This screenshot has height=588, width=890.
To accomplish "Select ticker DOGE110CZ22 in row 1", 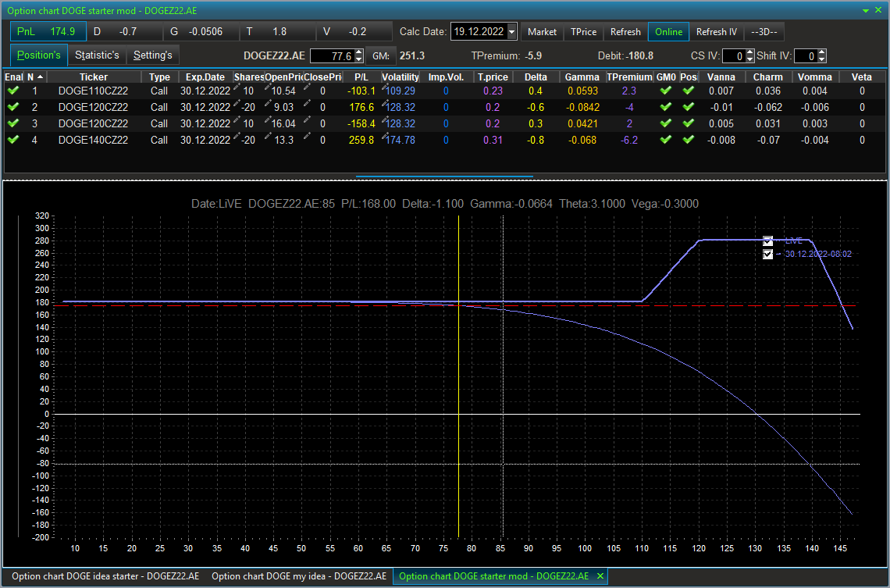I will pyautogui.click(x=93, y=91).
